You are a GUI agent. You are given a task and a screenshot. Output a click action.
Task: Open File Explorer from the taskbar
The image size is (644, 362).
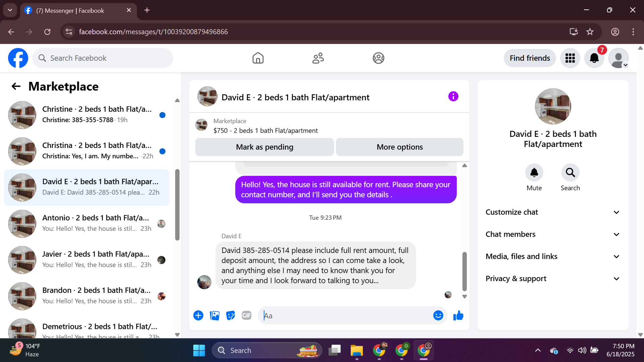tap(356, 350)
